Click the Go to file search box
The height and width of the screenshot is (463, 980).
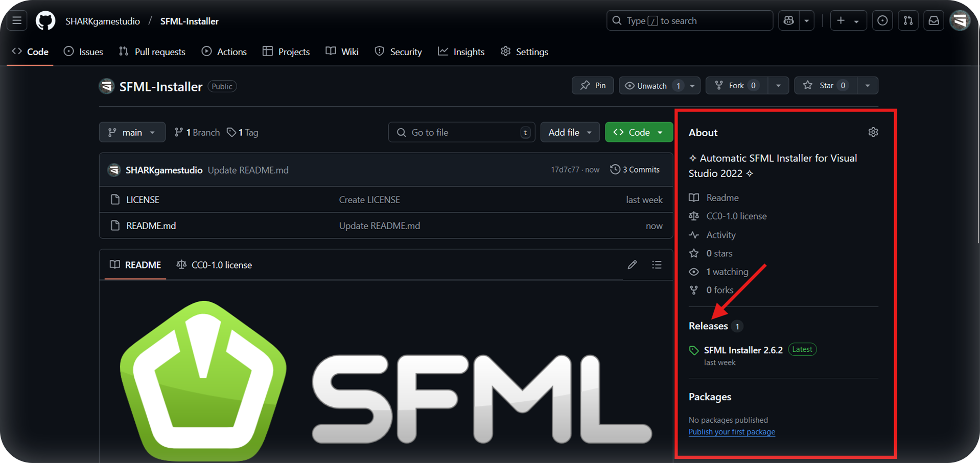[x=461, y=132]
